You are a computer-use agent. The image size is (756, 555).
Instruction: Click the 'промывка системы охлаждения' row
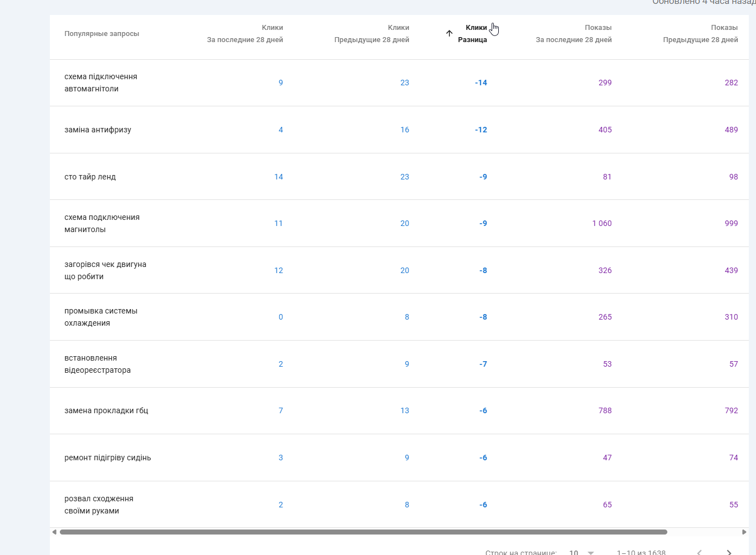(x=100, y=317)
